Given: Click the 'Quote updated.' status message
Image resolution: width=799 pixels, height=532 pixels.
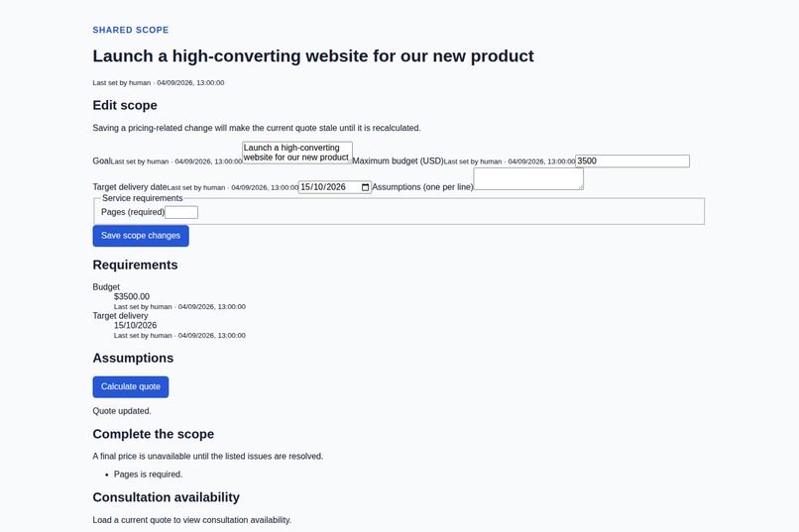Looking at the screenshot, I should click(x=122, y=411).
